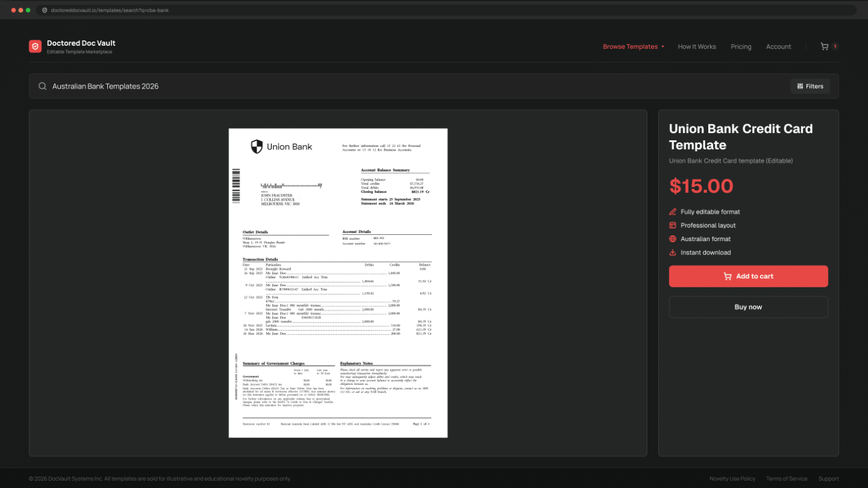Open the Novelty Use Policy link
868x488 pixels.
pos(732,479)
